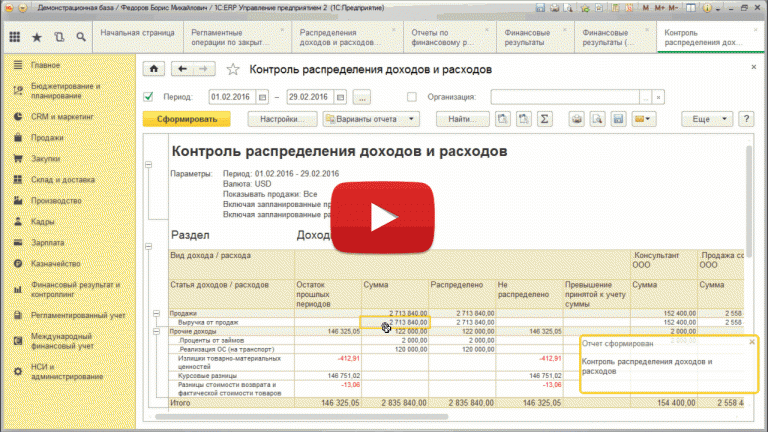Viewport: 768px width, 432px height.
Task: Collapse the Продажи row group
Action: pyautogui.click(x=156, y=313)
